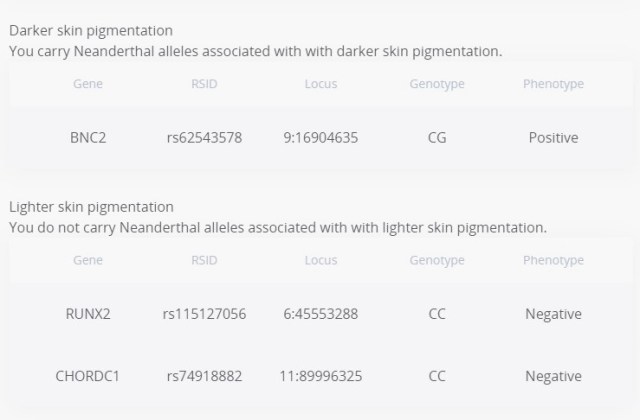The image size is (640, 420).
Task: Click the Negative phenotype in CHORDC1 row
Action: tap(553, 376)
